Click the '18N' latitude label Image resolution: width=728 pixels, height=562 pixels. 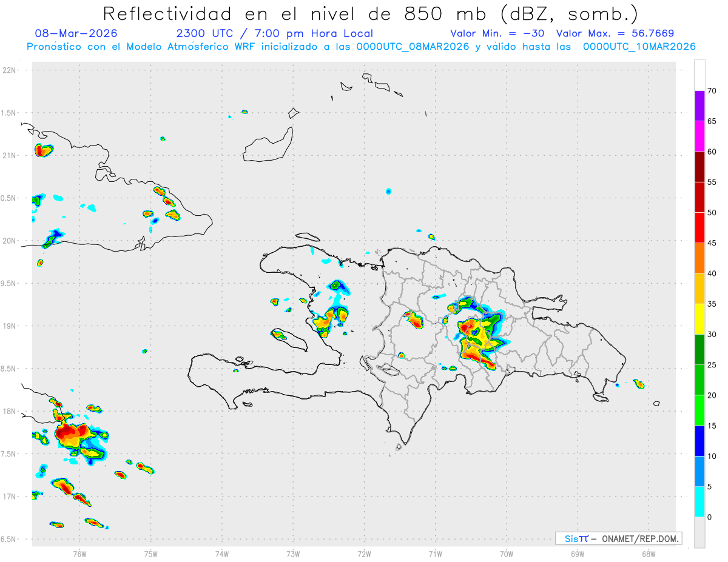[x=10, y=411]
